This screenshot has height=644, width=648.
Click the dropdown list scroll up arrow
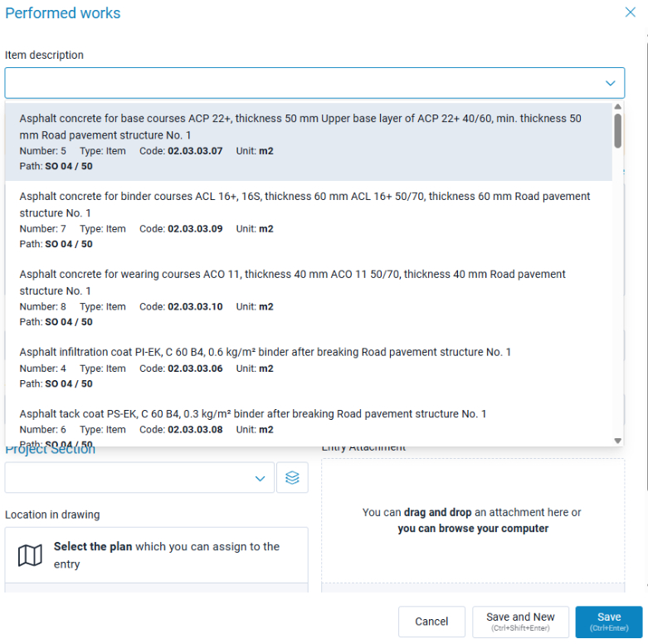coord(618,107)
